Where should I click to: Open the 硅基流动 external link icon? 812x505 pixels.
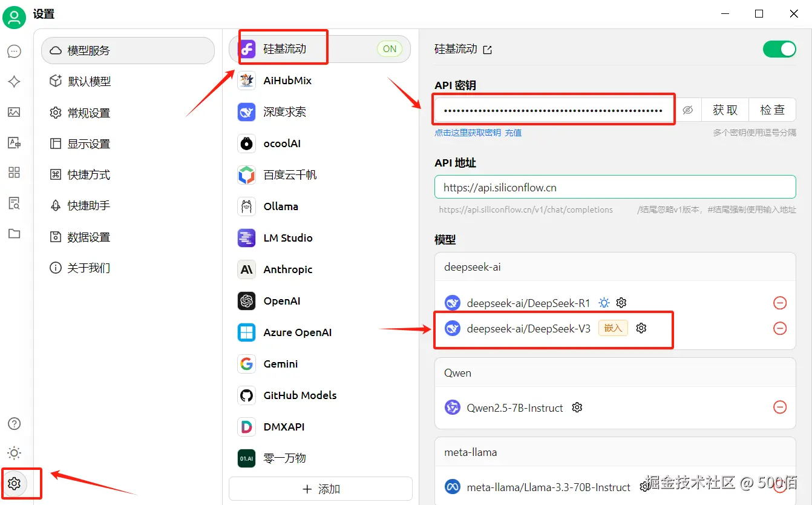click(x=488, y=50)
